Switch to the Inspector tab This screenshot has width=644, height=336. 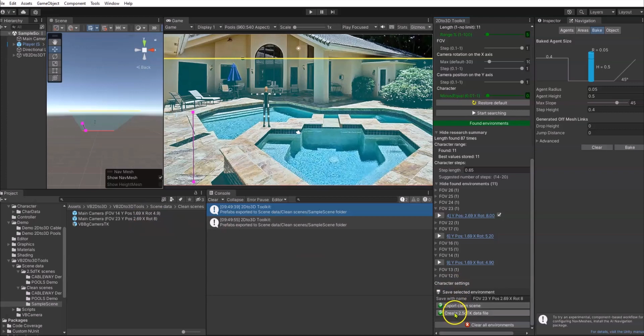pos(549,21)
